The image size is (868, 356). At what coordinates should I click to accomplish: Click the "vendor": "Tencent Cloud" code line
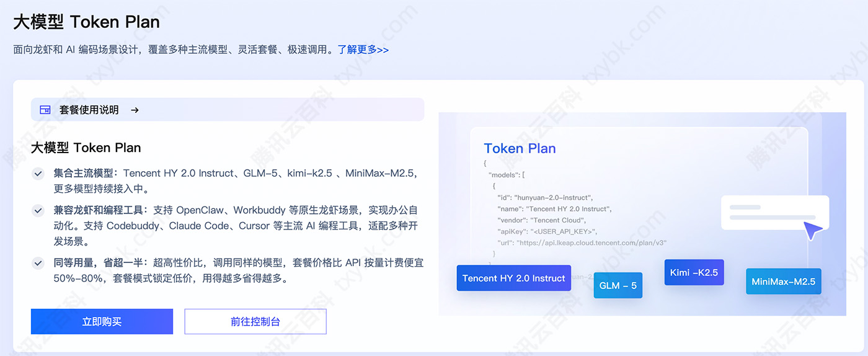coord(541,220)
